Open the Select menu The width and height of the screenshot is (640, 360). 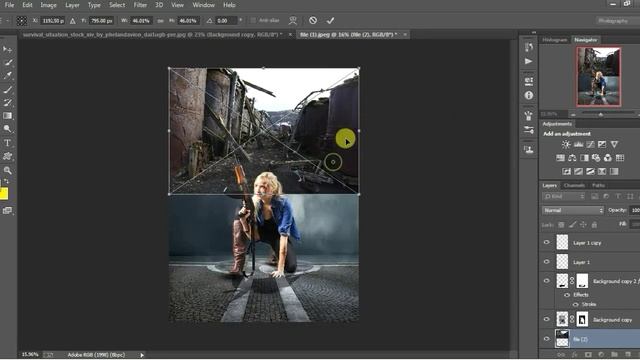tap(117, 5)
